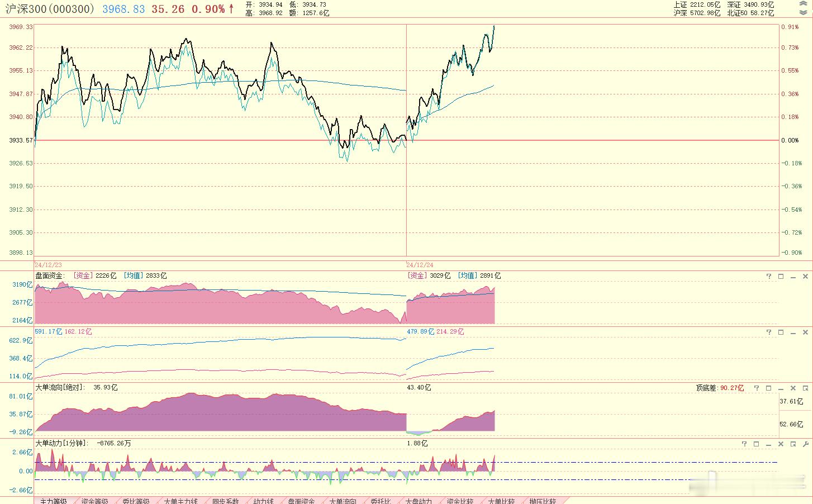Viewport: 813px width, 504px height.
Task: Maximize the 大单流向 panel
Action: (x=769, y=388)
